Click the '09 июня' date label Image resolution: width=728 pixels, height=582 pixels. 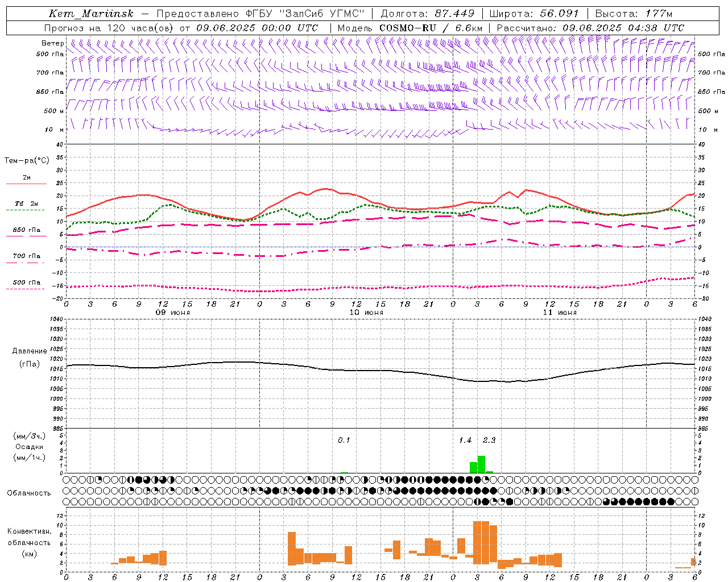(x=173, y=312)
